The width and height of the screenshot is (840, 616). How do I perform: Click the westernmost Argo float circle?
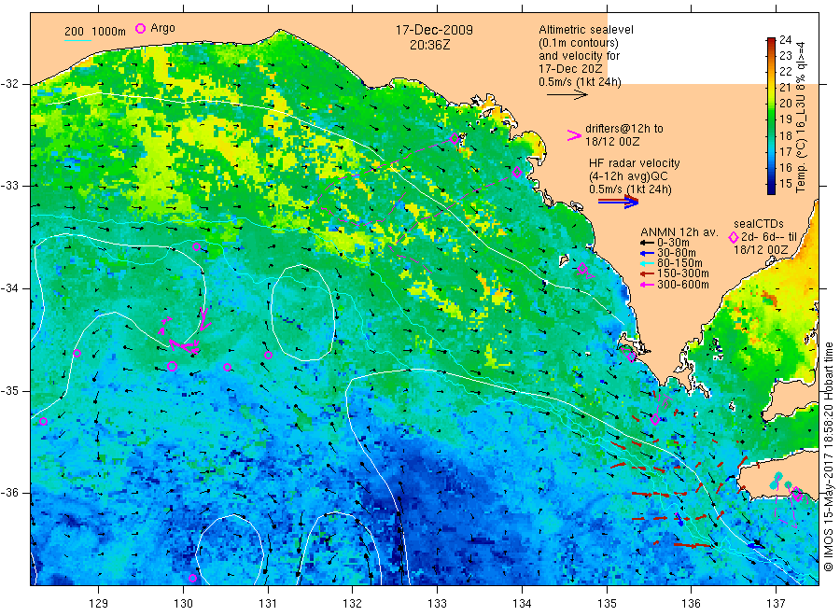[x=43, y=422]
